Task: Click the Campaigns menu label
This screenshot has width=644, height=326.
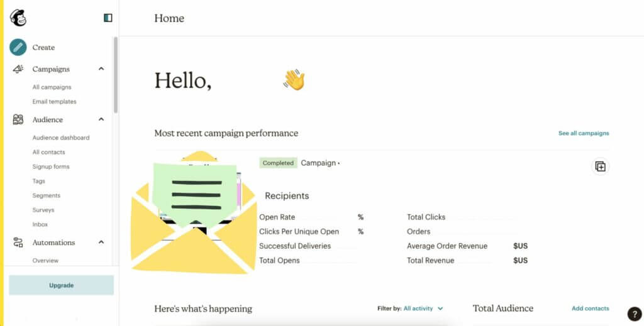Action: [51, 69]
